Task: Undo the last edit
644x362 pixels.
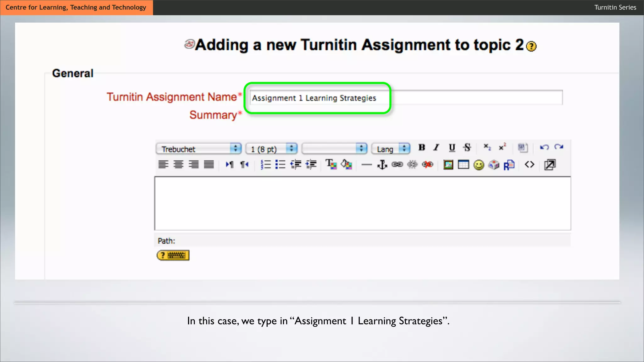Action: [544, 147]
